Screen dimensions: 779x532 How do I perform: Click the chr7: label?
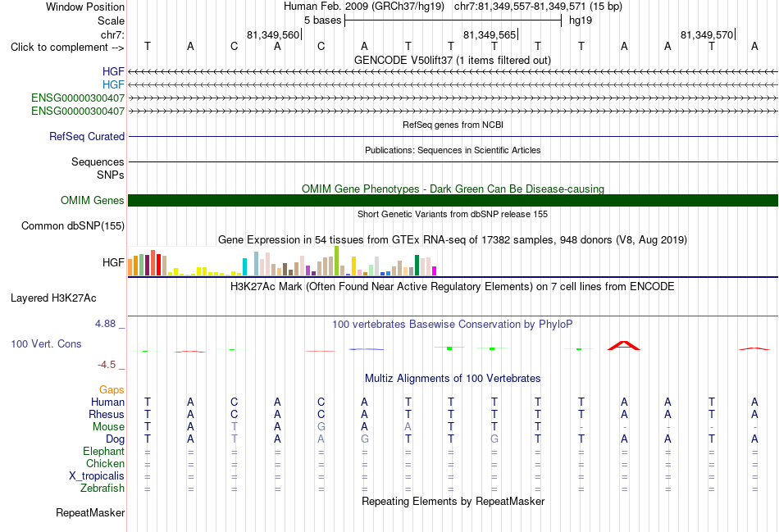112,34
